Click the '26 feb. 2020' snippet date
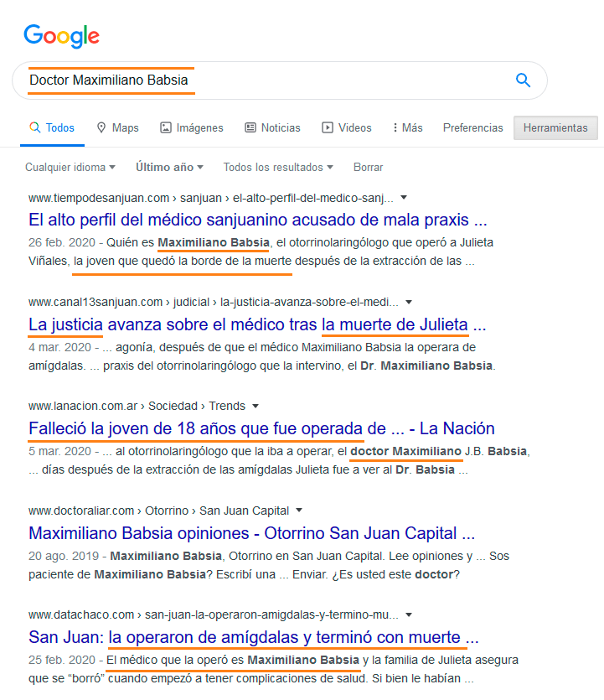 62,242
